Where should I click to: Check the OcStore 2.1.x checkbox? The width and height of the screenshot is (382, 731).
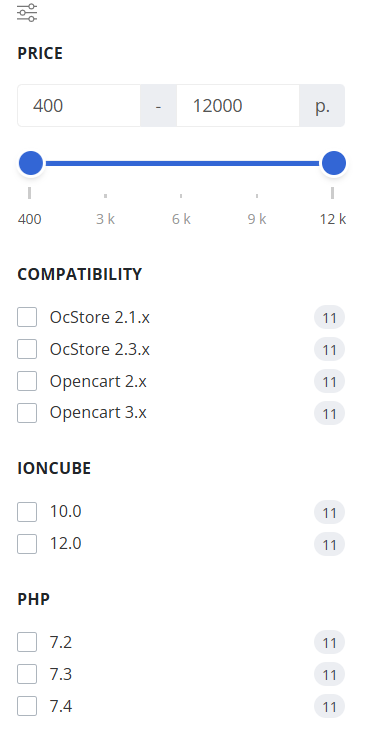27,317
